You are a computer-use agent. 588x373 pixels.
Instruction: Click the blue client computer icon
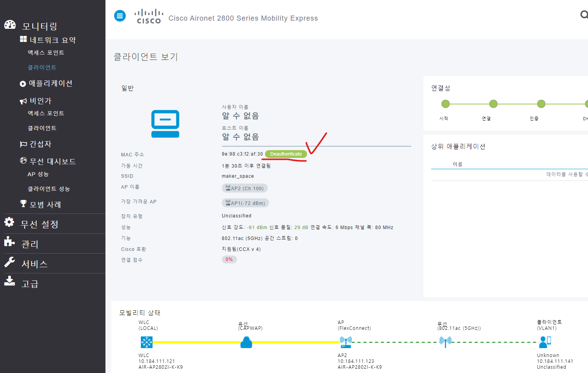(x=165, y=124)
